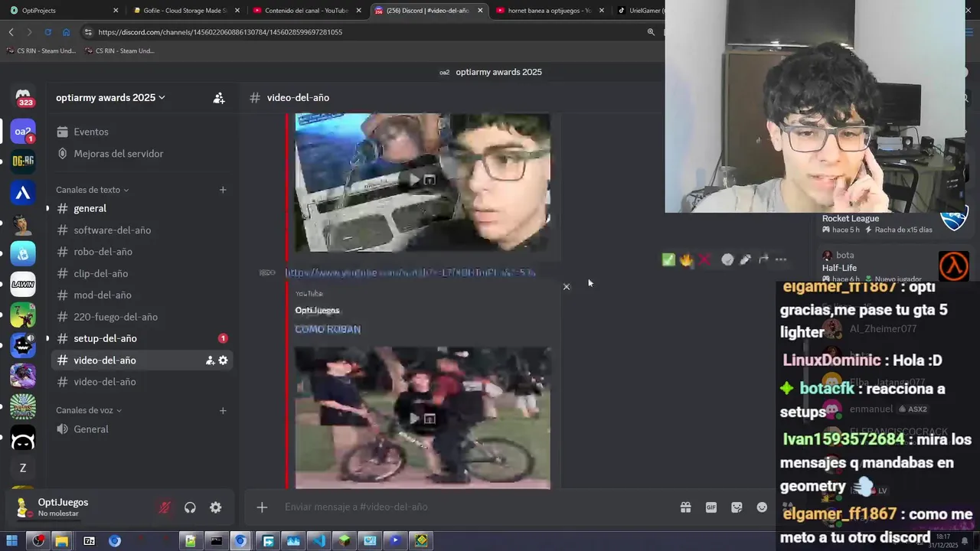This screenshot has height=551, width=980.
Task: Collapse the Canales de voz category
Action: pyautogui.click(x=89, y=410)
